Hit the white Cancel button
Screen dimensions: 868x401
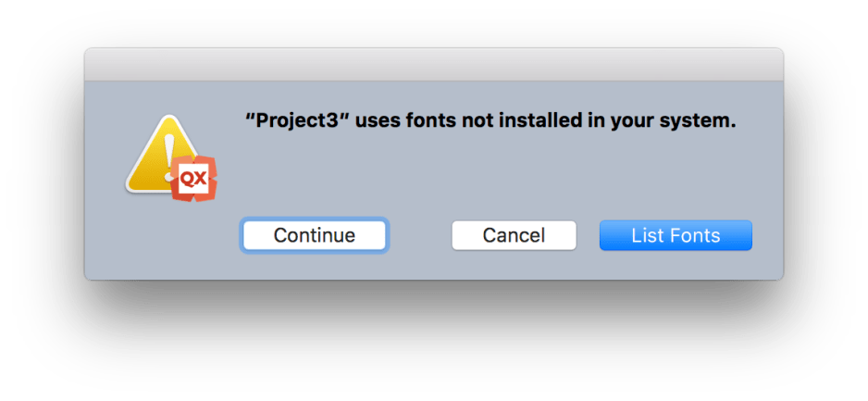(514, 235)
